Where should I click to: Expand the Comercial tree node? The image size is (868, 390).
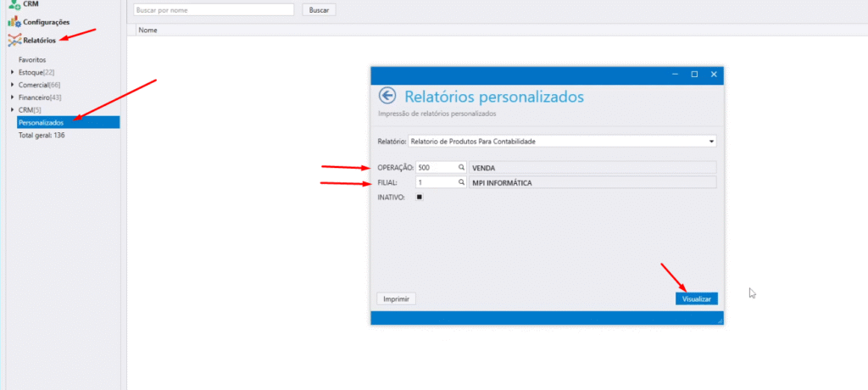pyautogui.click(x=12, y=85)
